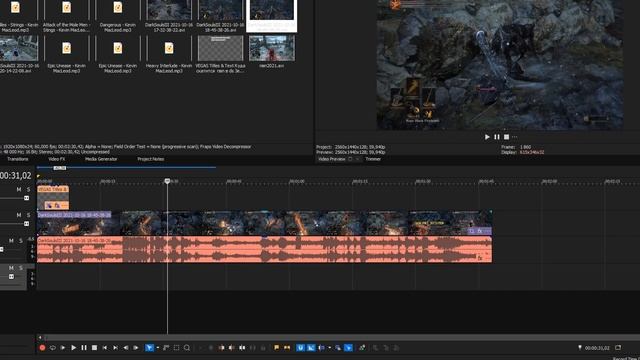The width and height of the screenshot is (640, 360).
Task: Select the Envelope Edit tool
Action: pos(166,348)
